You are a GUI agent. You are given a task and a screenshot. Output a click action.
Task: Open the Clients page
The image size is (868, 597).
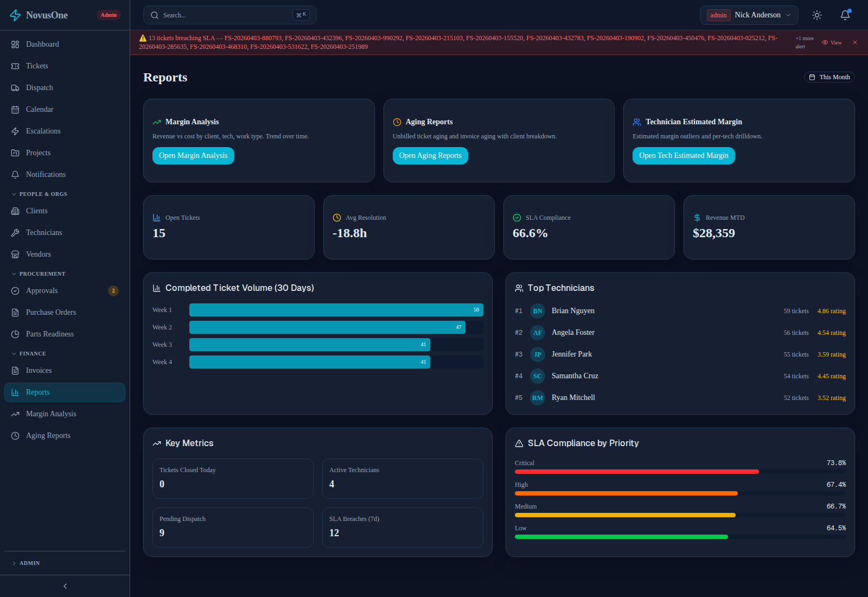point(65,211)
